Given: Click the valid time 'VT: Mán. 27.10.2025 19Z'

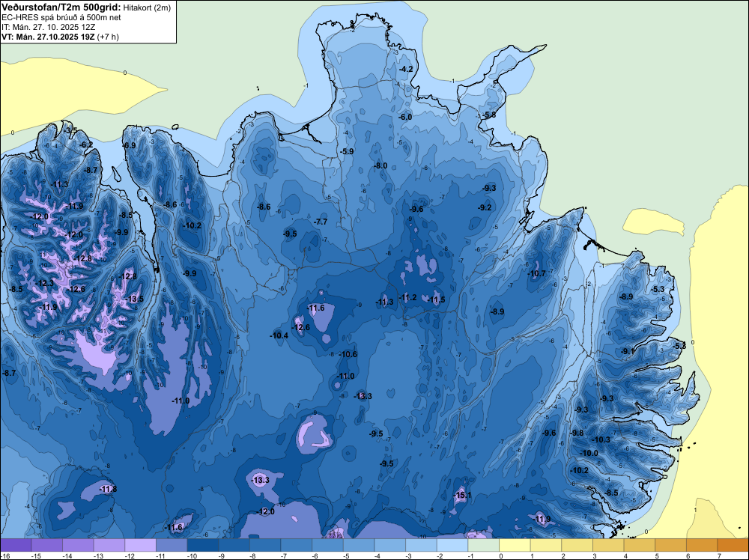Looking at the screenshot, I should 48,37.
